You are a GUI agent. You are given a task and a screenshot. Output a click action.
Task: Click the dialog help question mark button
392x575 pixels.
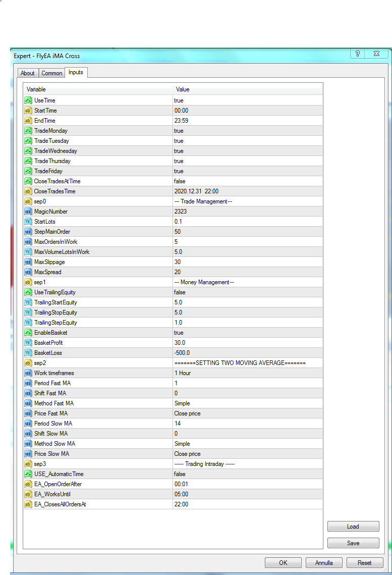pyautogui.click(x=358, y=54)
